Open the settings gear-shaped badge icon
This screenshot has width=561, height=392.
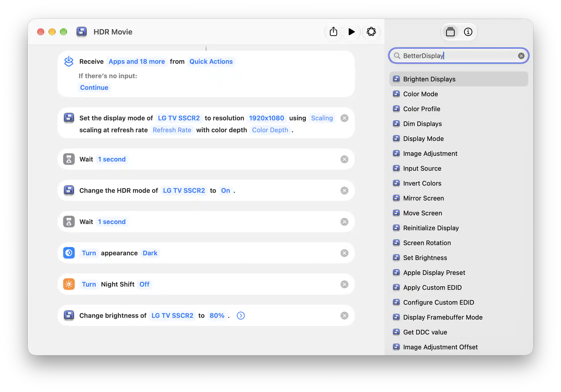pyautogui.click(x=371, y=32)
